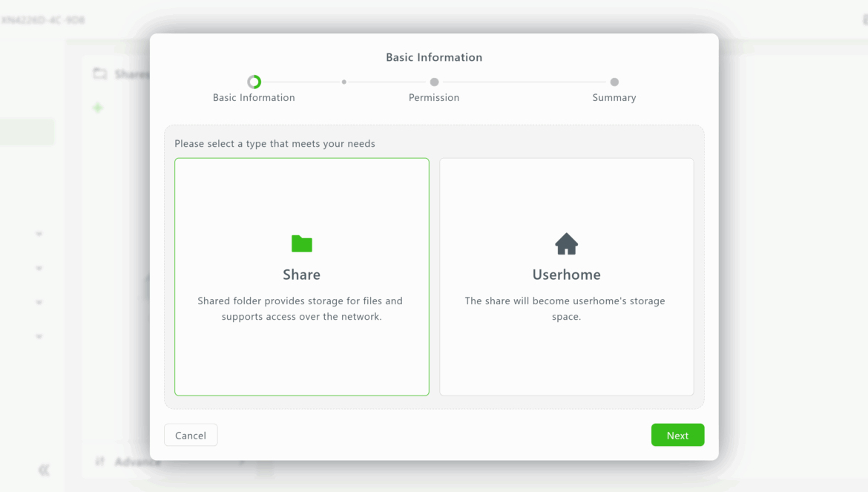Viewport: 868px width, 492px height.
Task: Jump to the Permission step label
Action: tap(434, 98)
